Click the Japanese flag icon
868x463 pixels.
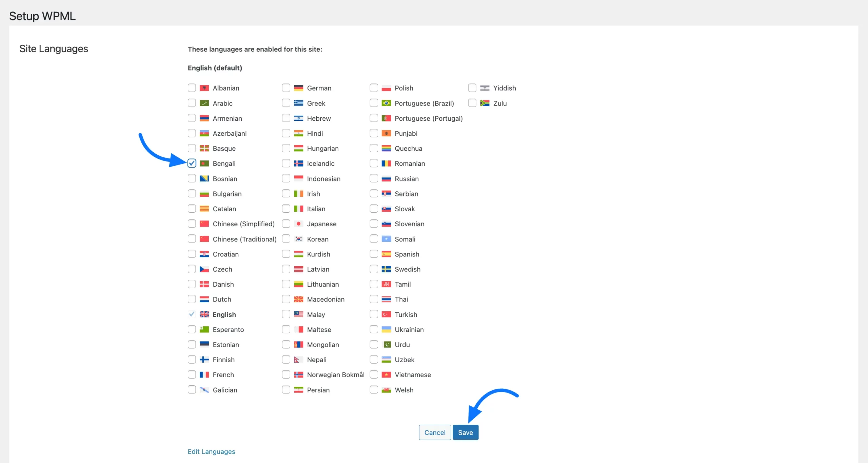tap(298, 224)
